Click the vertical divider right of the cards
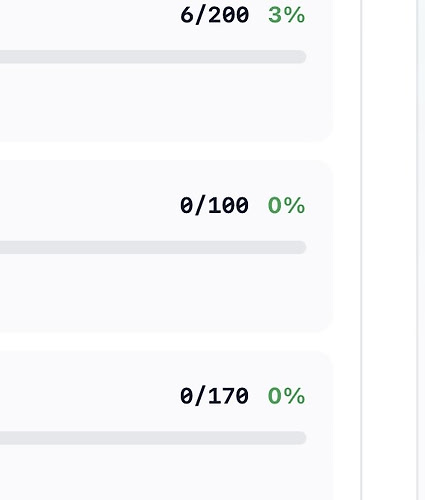 click(x=361, y=250)
